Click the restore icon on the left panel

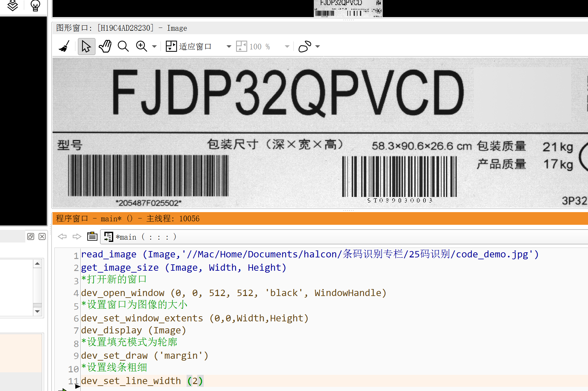click(x=31, y=236)
